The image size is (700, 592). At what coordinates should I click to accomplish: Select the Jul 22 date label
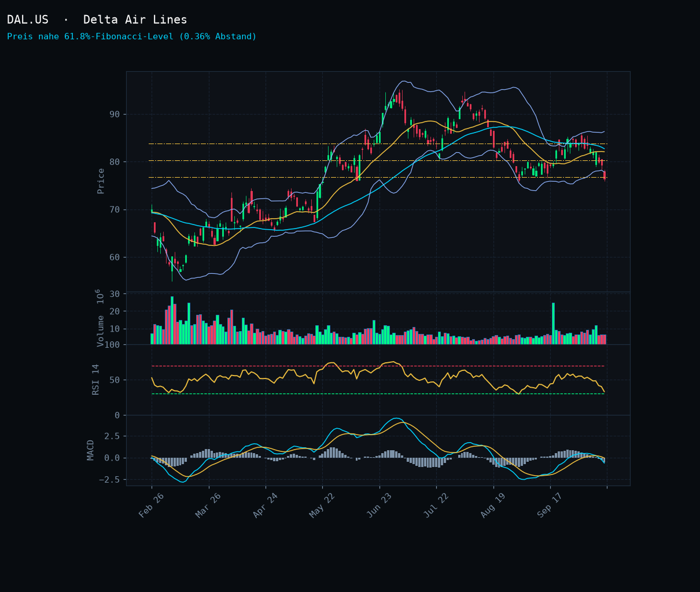[x=436, y=506]
